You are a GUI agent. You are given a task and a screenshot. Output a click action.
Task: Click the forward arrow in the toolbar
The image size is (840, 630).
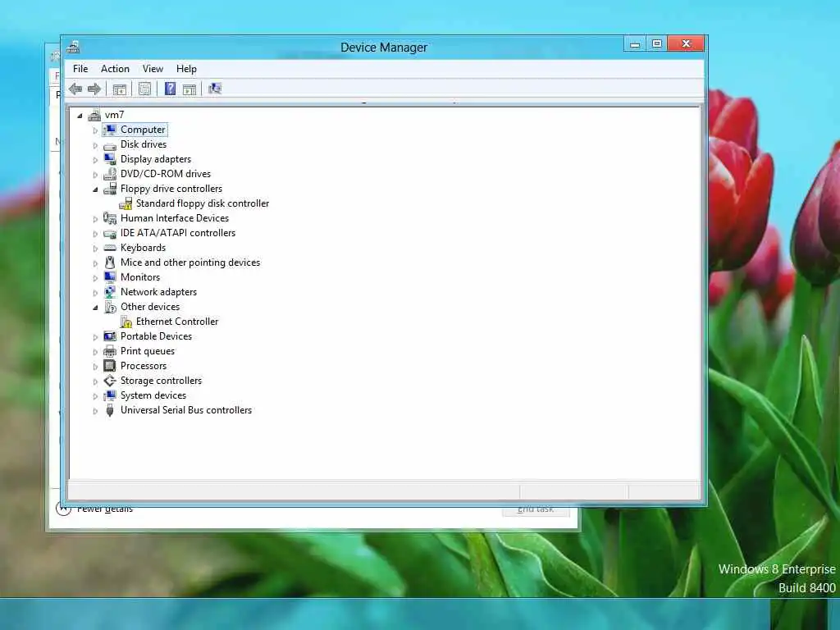[x=94, y=89]
